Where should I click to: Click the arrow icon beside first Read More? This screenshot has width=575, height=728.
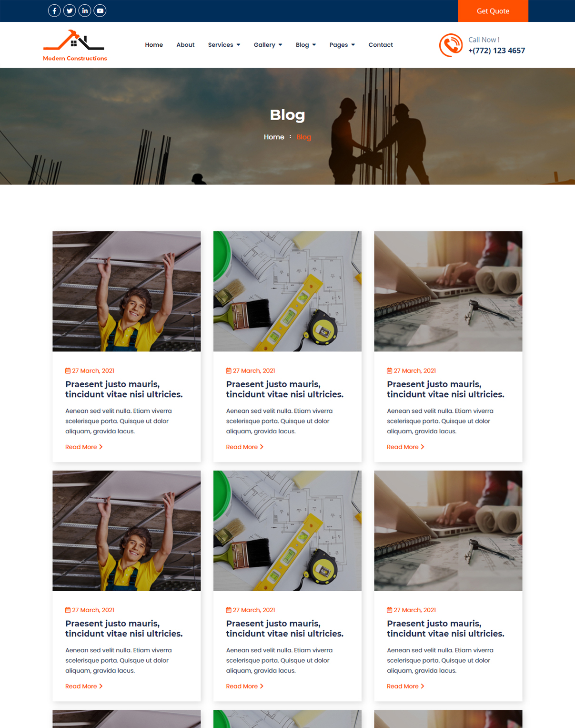pos(101,447)
